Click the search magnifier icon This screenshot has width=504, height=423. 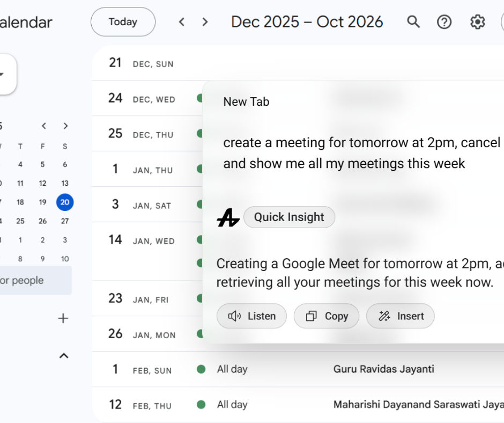click(x=413, y=22)
